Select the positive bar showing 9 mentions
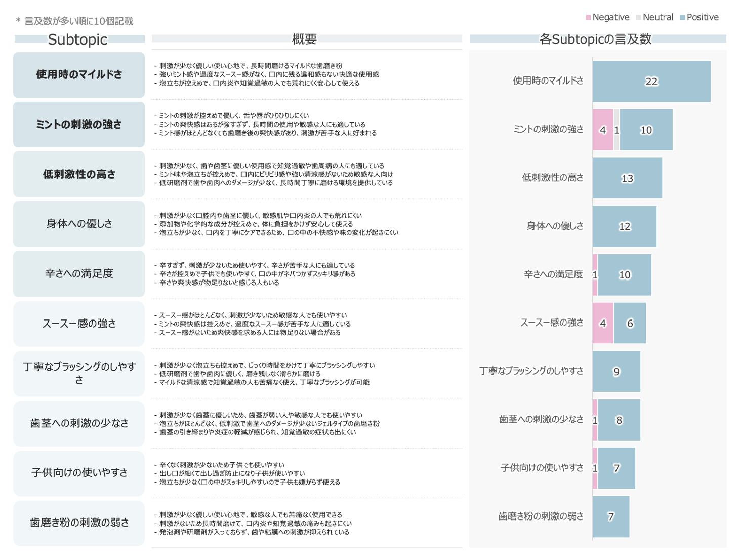The height and width of the screenshot is (560, 739). tap(617, 372)
